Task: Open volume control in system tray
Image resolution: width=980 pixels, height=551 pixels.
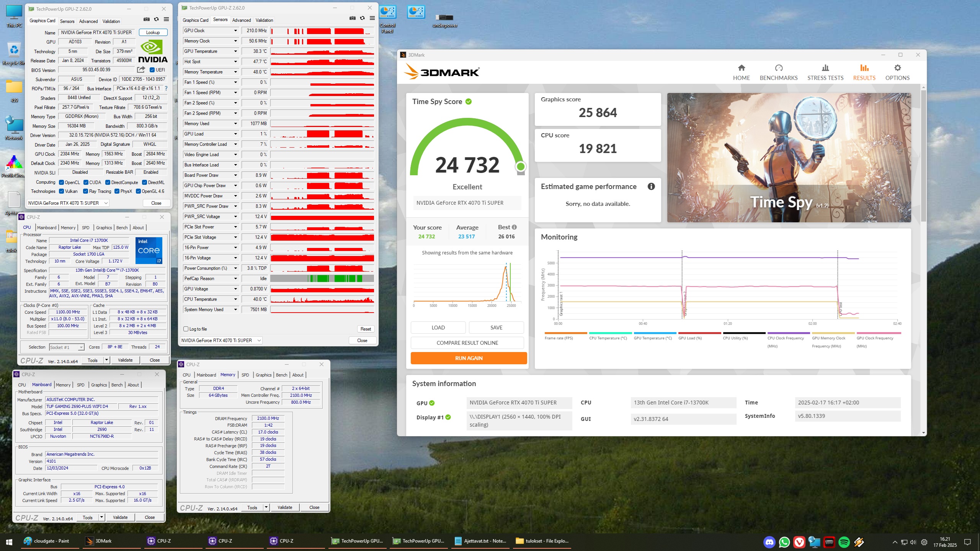Action: click(x=913, y=542)
